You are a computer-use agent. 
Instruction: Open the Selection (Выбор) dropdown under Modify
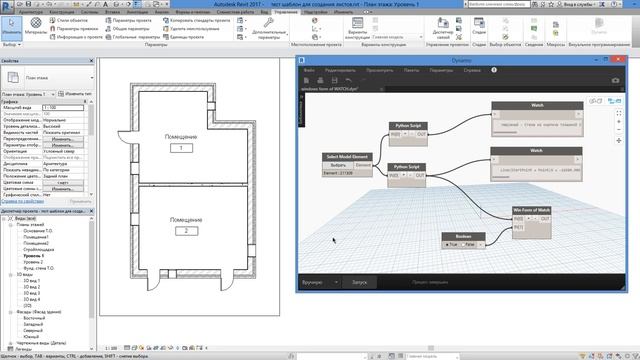pos(12,44)
